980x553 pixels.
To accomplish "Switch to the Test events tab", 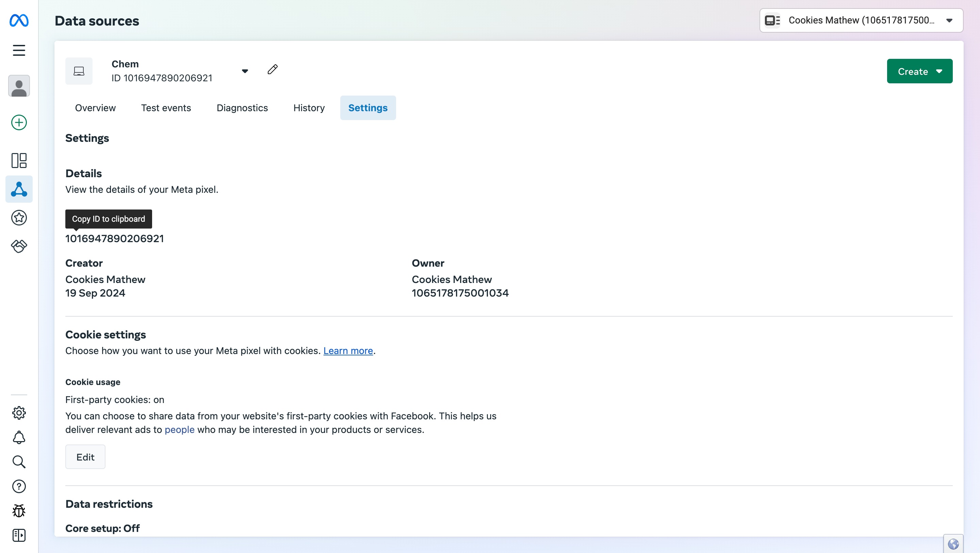I will coord(166,108).
